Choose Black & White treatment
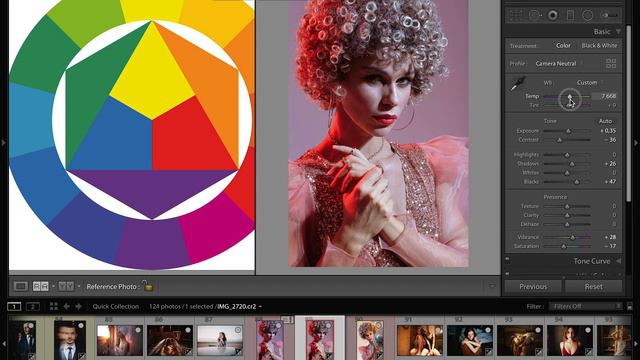This screenshot has width=640, height=360. 599,46
